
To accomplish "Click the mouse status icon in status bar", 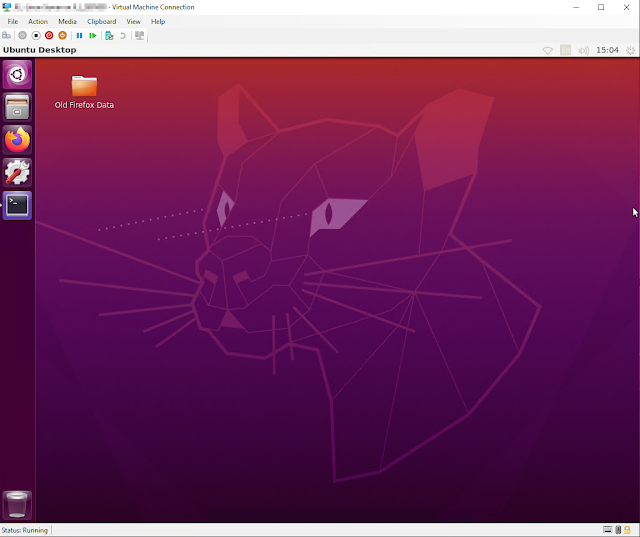I will 618,530.
